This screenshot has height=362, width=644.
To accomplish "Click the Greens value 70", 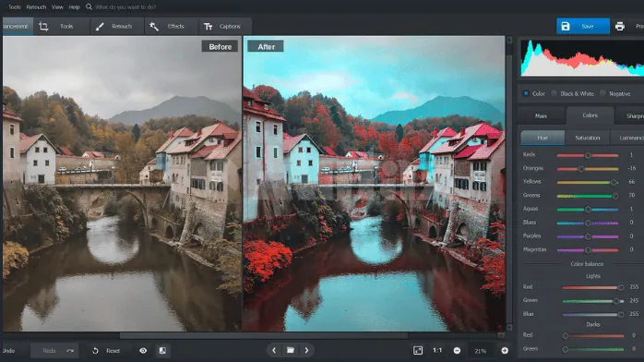I will (632, 195).
